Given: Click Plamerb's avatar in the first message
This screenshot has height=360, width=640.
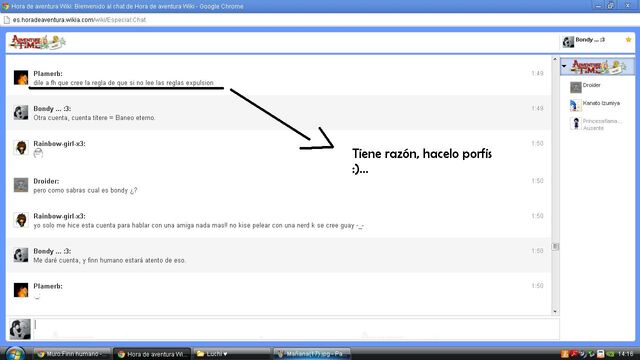Looking at the screenshot, I should pyautogui.click(x=21, y=78).
